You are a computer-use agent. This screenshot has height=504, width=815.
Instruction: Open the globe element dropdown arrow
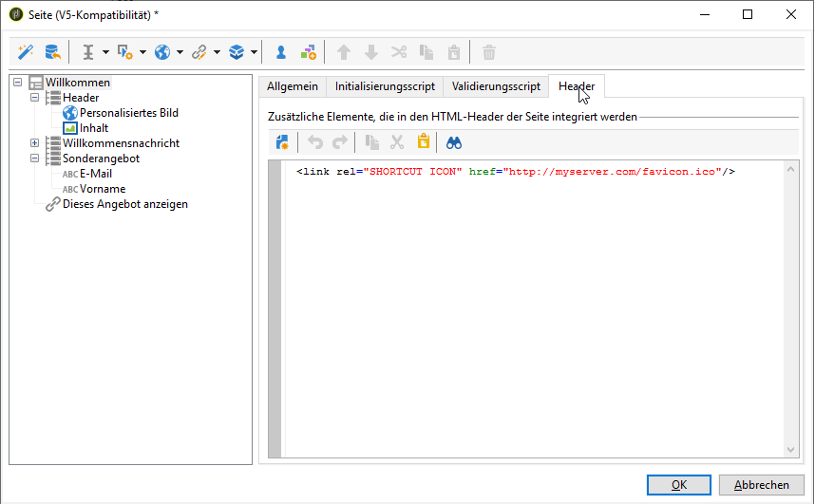coord(180,52)
